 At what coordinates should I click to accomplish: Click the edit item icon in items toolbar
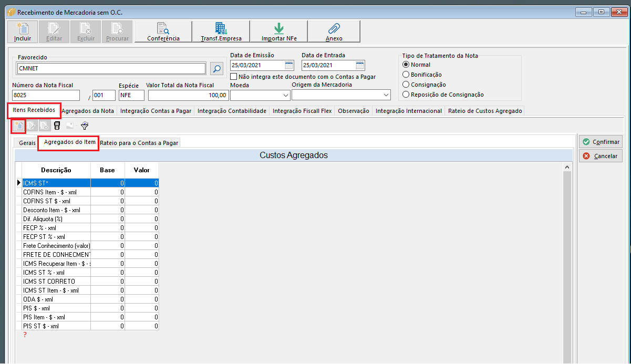[32, 126]
